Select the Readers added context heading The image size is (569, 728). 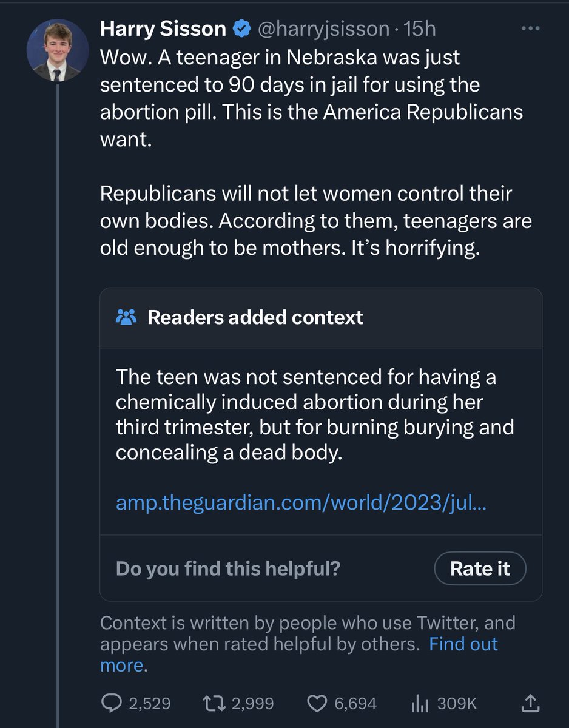[255, 317]
